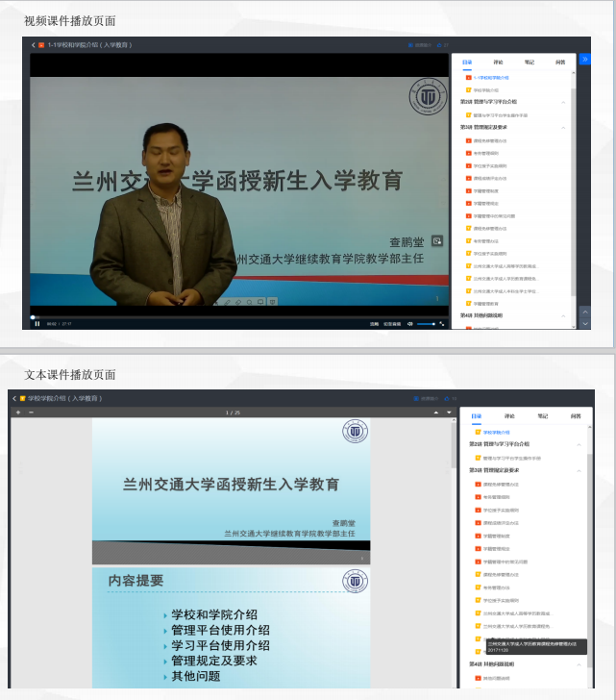Pause the video in the video courseware player
The image size is (616, 700).
click(x=37, y=324)
